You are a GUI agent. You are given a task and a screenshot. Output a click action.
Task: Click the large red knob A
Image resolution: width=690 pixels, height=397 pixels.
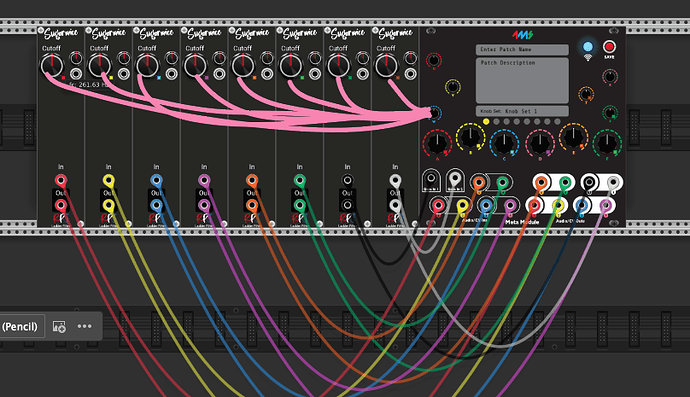[x=437, y=143]
